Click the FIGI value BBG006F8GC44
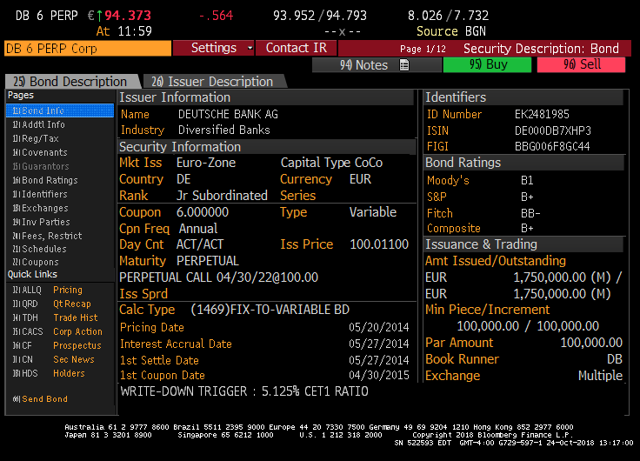640x461 pixels. coord(552,147)
